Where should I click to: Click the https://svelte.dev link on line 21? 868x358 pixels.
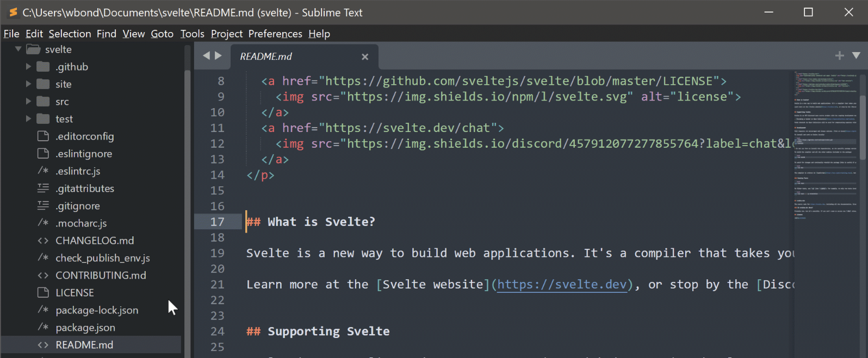click(562, 284)
